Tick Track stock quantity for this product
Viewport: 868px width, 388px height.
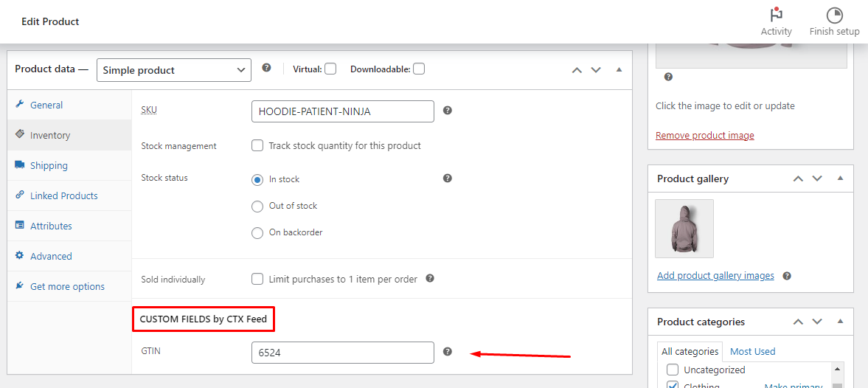coord(257,145)
